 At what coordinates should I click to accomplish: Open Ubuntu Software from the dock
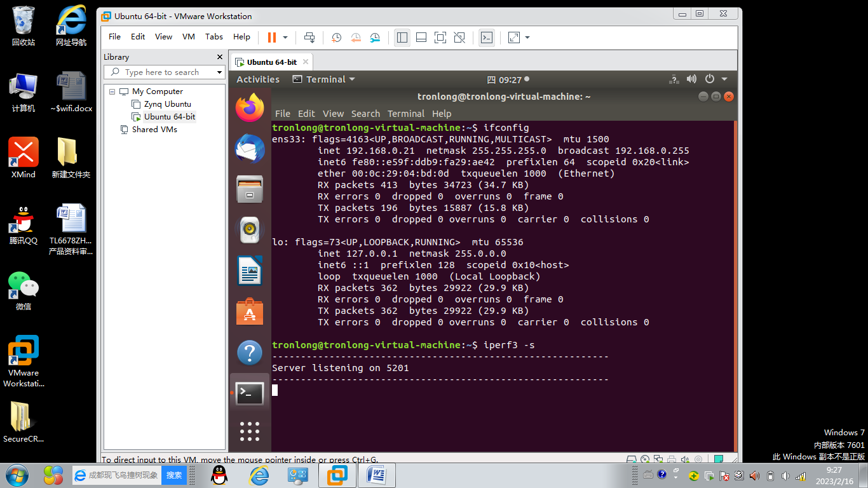pos(250,311)
